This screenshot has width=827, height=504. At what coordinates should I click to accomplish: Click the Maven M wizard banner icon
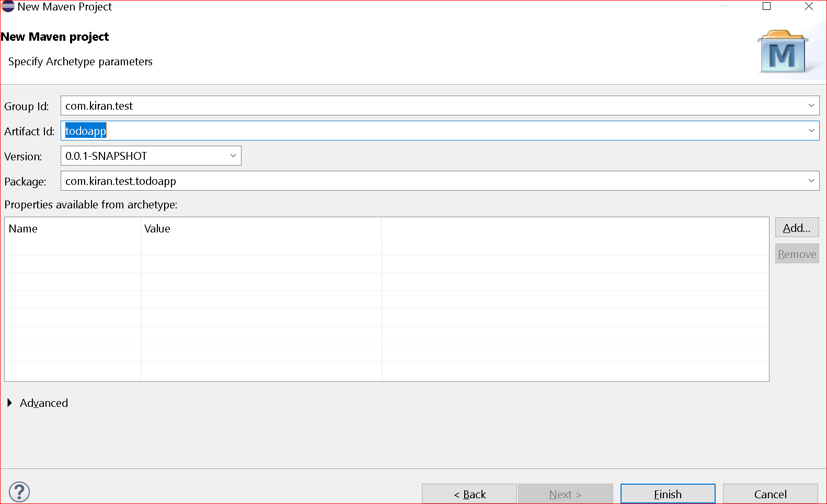[783, 51]
